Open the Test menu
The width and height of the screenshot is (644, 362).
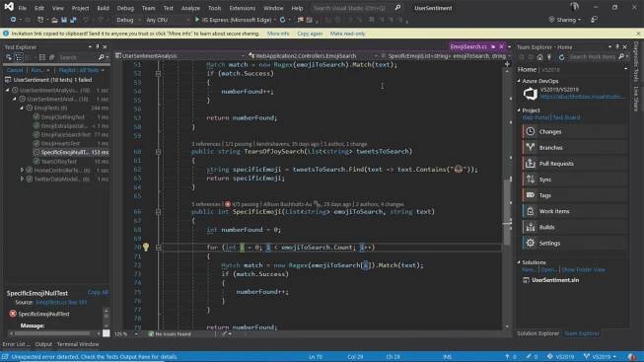[x=168, y=8]
